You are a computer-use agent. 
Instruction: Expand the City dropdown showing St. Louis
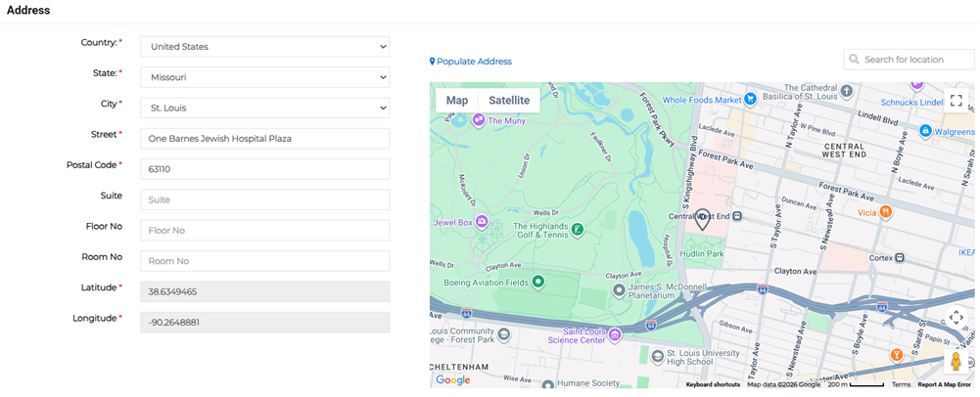pos(265,108)
